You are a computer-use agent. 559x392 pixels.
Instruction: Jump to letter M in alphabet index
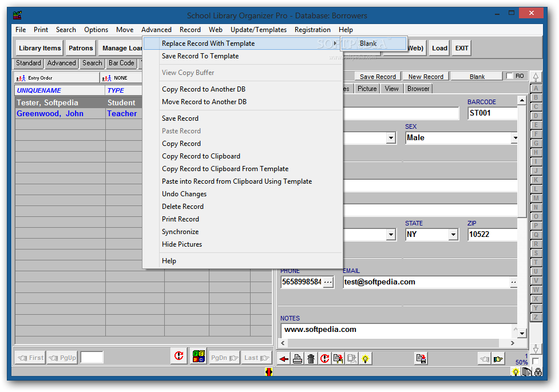click(536, 199)
